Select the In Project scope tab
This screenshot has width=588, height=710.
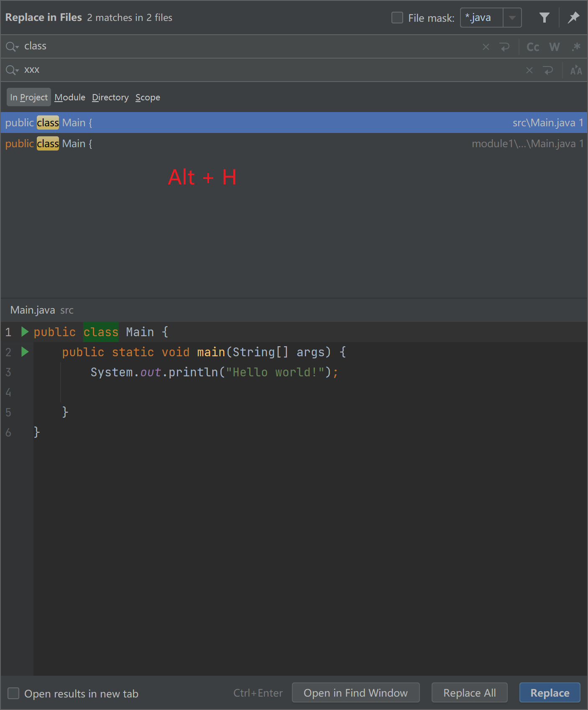29,97
